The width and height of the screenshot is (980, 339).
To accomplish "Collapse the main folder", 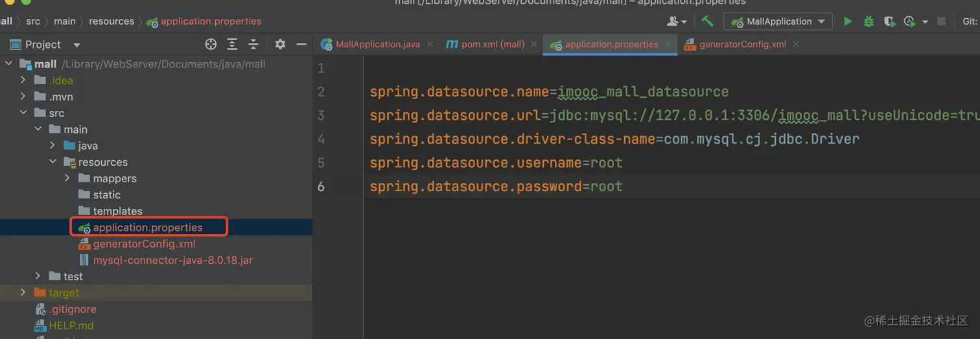I will (x=38, y=129).
